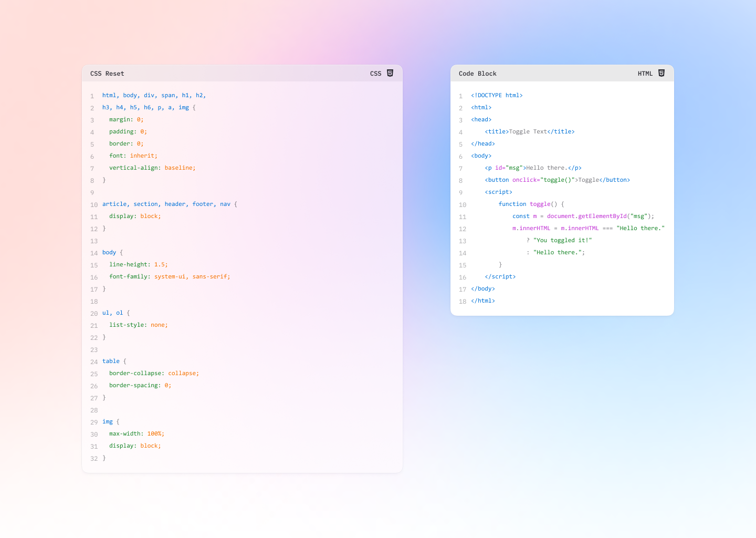Click "display: block;" on CSS line 11

[x=135, y=216]
